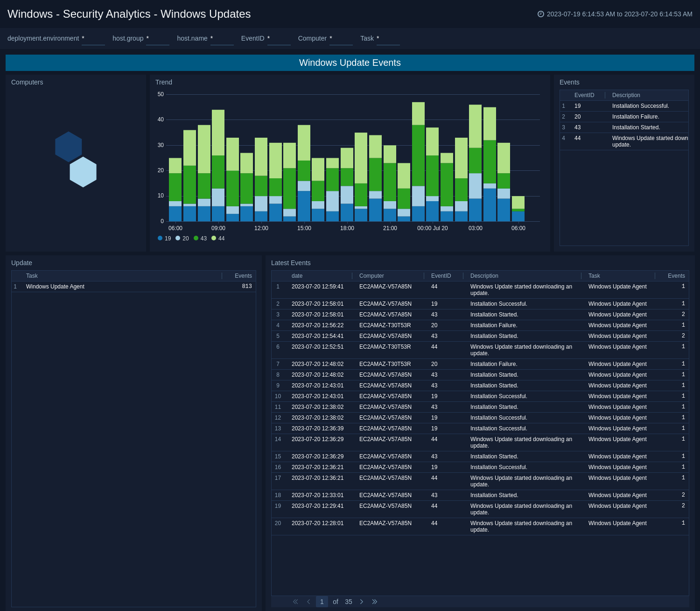Screen dimensions: 700x611
Task: Sort Update table by Events header
Action: tap(243, 276)
